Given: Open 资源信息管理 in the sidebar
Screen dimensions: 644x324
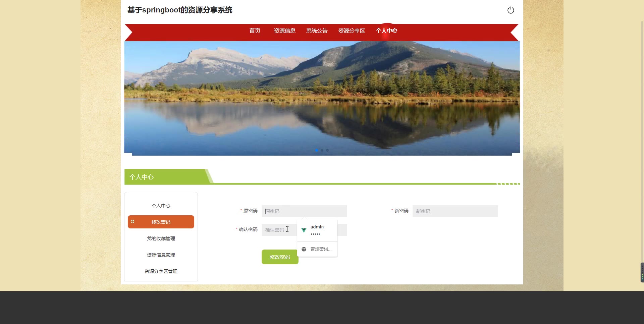Looking at the screenshot, I should [161, 255].
